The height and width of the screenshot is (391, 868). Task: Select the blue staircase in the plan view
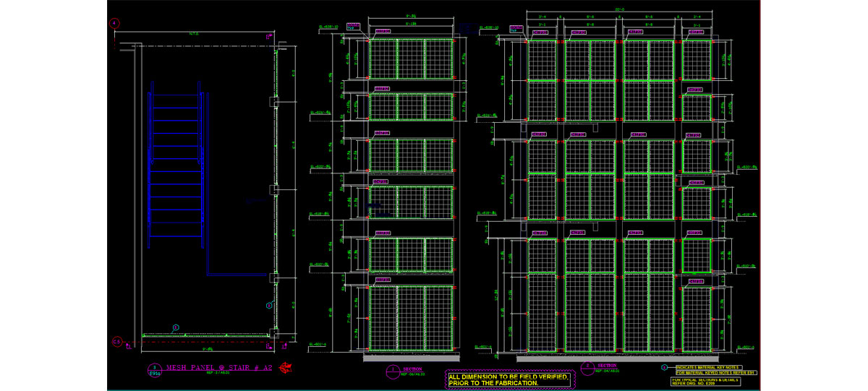(x=174, y=166)
